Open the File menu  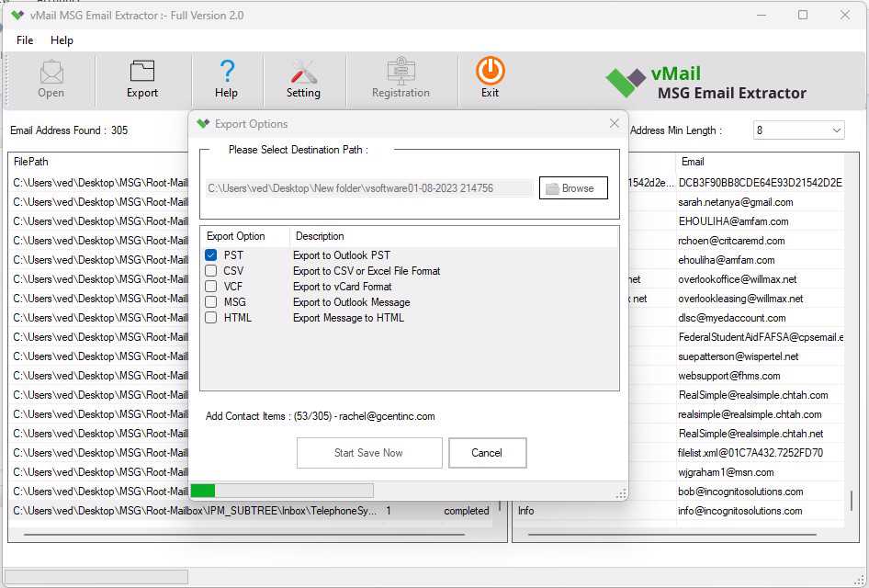pos(25,40)
